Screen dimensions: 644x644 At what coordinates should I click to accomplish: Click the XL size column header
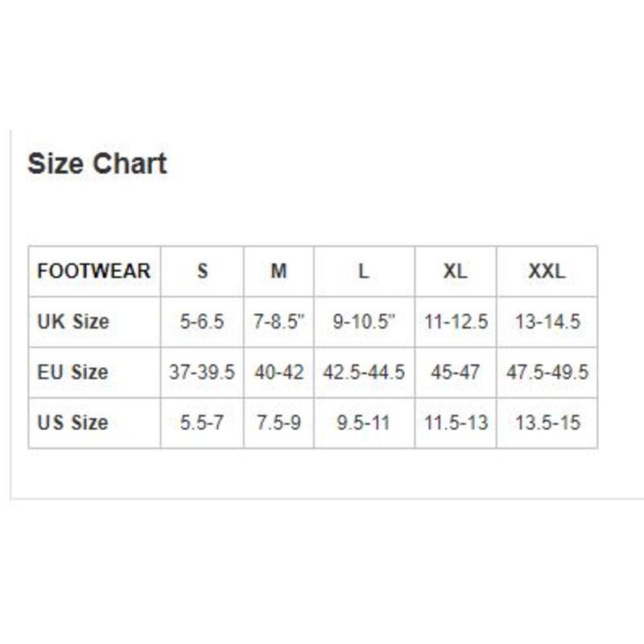(456, 271)
